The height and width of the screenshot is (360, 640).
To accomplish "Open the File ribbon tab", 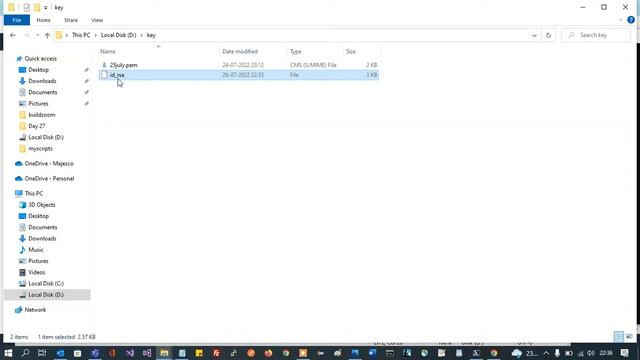I will (17, 20).
